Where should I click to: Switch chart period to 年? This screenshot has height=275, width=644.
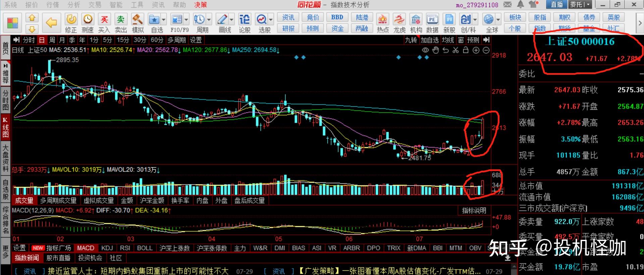click(82, 40)
